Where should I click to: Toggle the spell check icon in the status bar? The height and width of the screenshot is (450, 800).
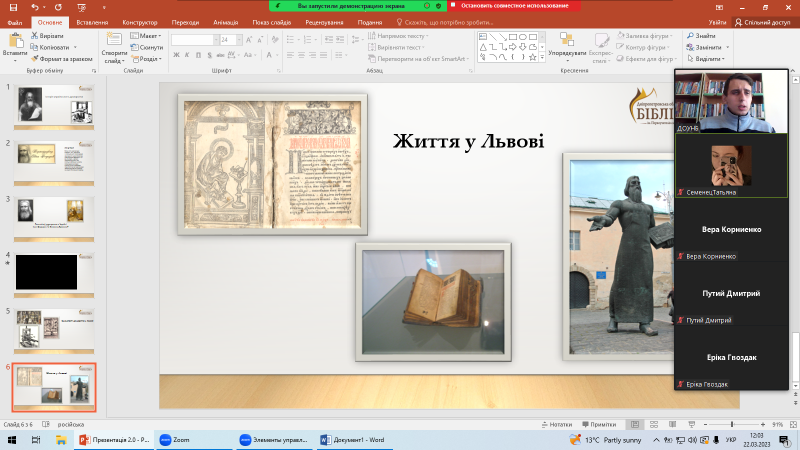click(x=46, y=424)
